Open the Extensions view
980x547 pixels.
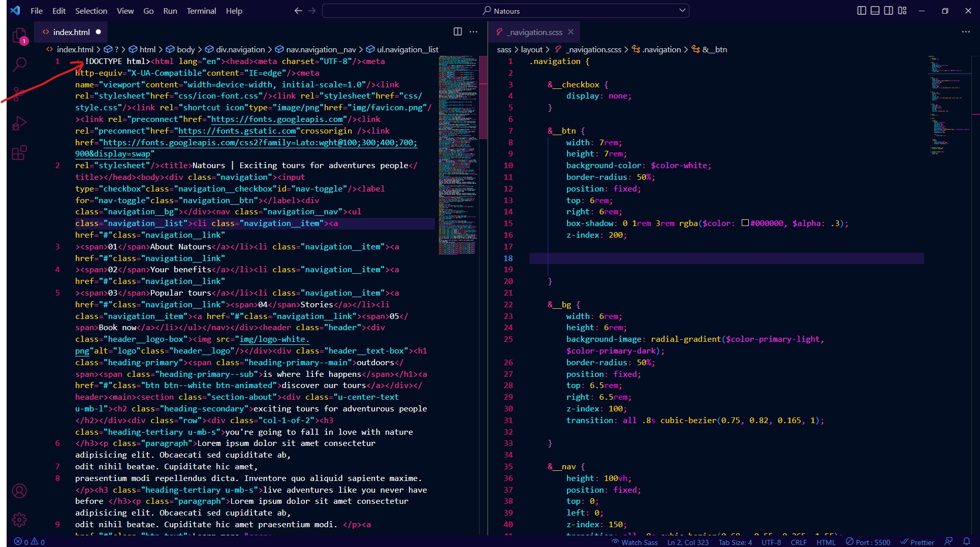[x=19, y=152]
